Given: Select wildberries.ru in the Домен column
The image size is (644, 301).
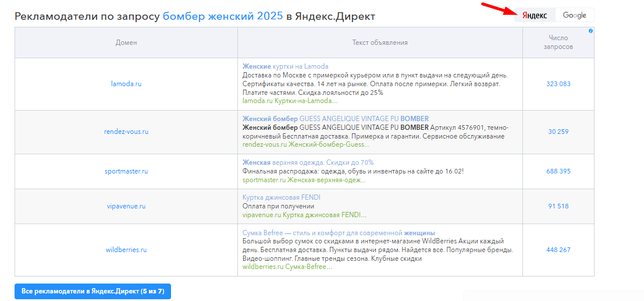Looking at the screenshot, I should pyautogui.click(x=126, y=250).
